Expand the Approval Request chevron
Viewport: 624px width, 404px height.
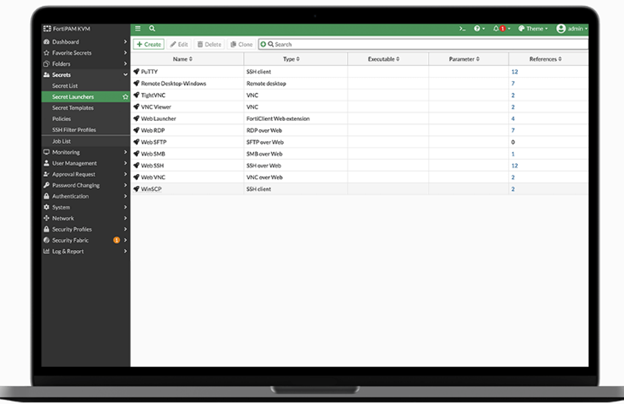tap(125, 174)
